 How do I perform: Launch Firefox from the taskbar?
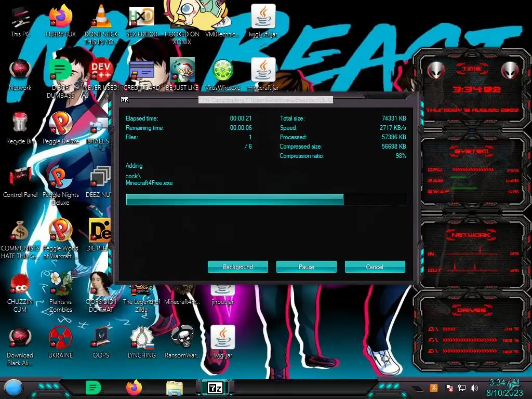(x=134, y=388)
